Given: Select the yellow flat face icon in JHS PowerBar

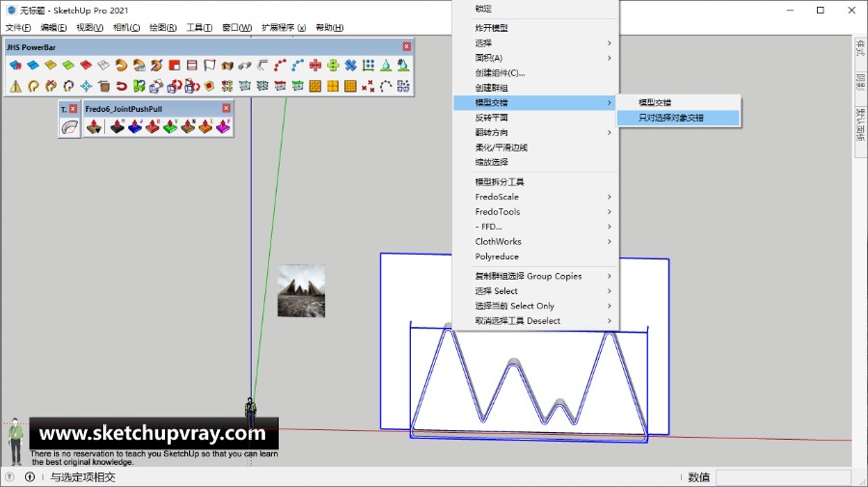Looking at the screenshot, I should (50, 66).
